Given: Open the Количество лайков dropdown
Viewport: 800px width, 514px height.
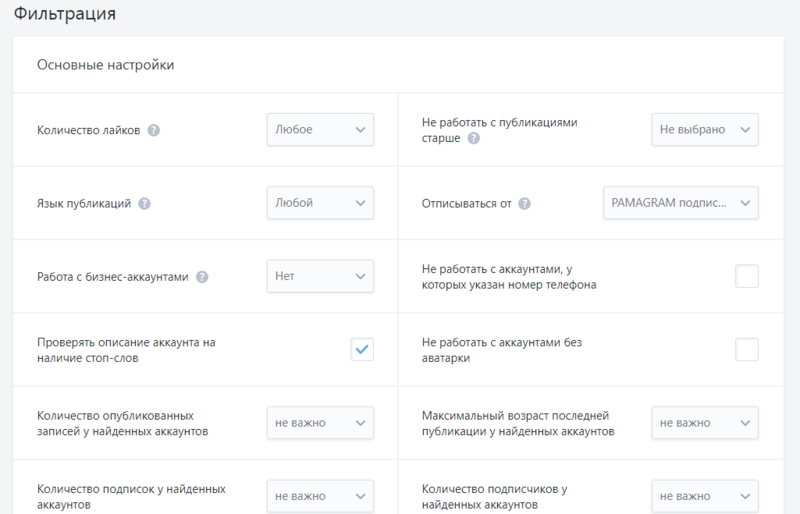Looking at the screenshot, I should click(x=320, y=130).
